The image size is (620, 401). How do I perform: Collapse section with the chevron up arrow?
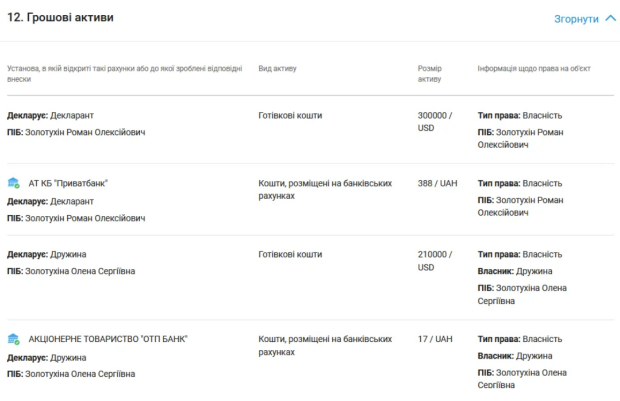[611, 18]
